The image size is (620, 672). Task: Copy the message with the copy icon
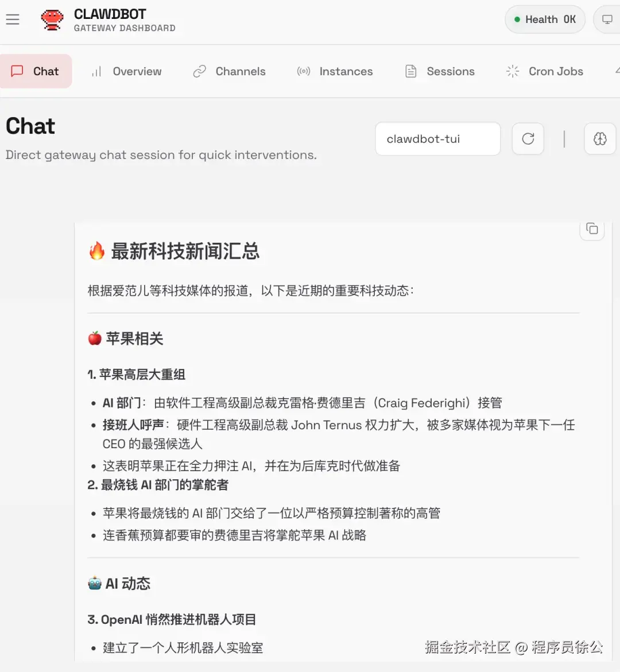click(592, 229)
